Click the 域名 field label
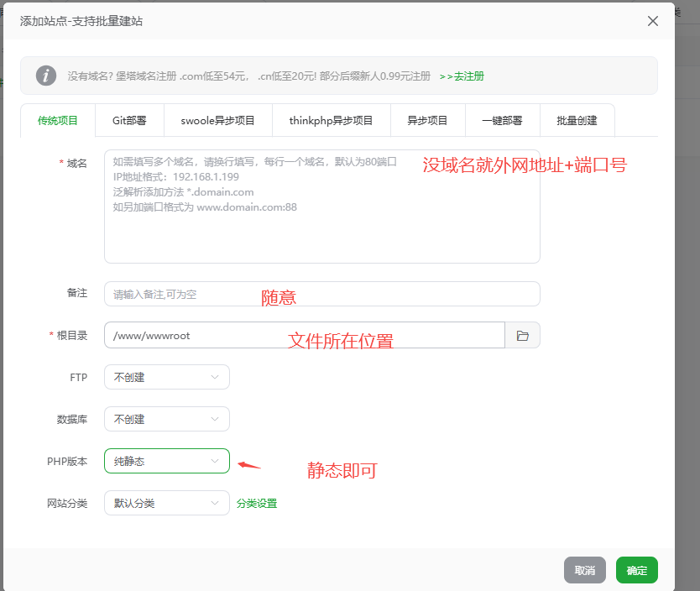Image resolution: width=700 pixels, height=591 pixels. 76,164
